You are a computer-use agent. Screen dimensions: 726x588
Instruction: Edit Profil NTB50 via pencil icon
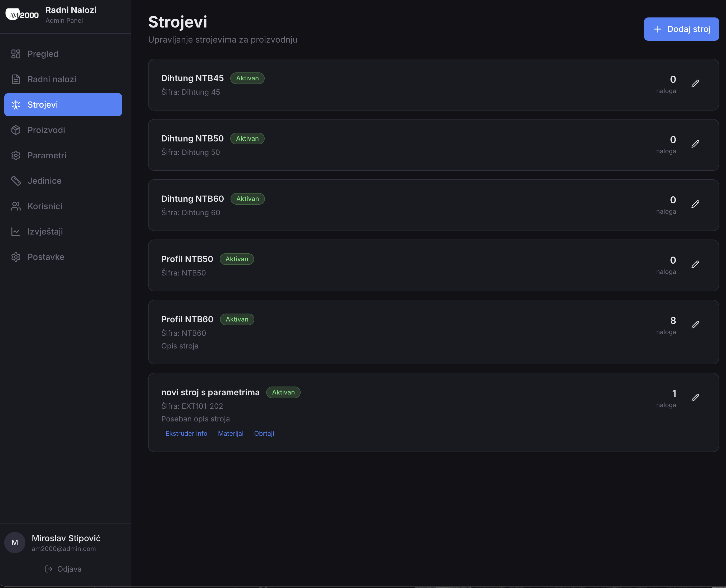(x=695, y=265)
